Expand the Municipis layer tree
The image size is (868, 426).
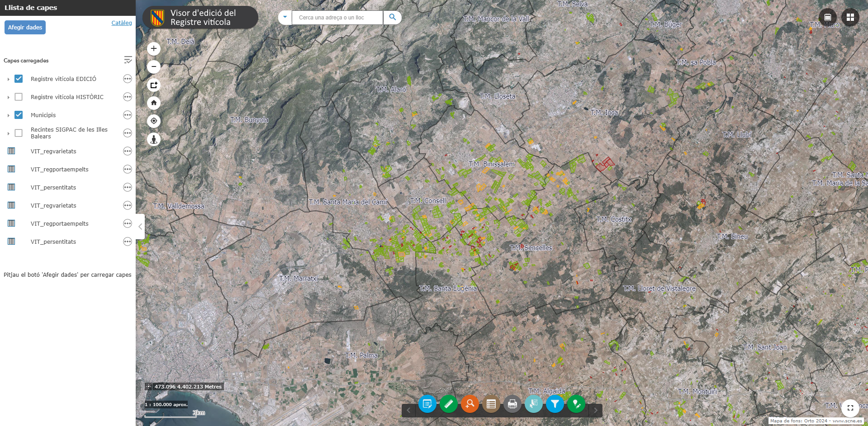point(8,115)
